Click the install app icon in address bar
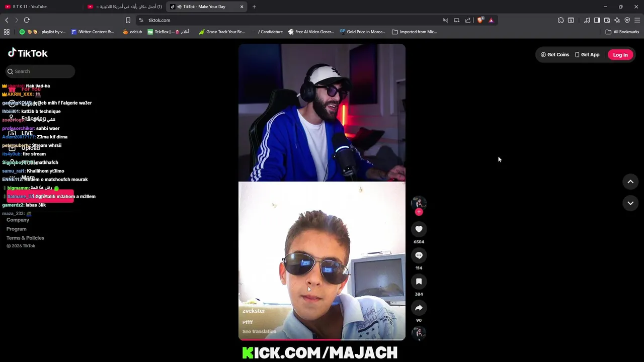The height and width of the screenshot is (362, 644). 456,20
